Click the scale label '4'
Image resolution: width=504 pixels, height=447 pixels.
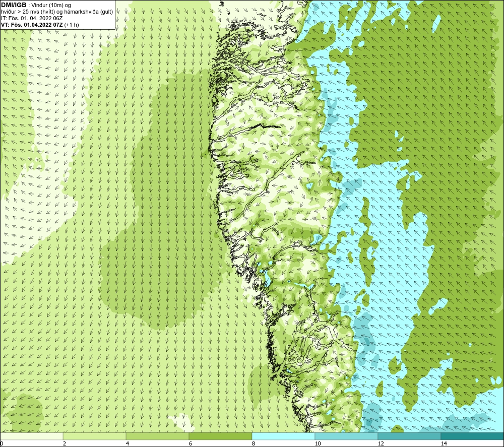coord(128,443)
